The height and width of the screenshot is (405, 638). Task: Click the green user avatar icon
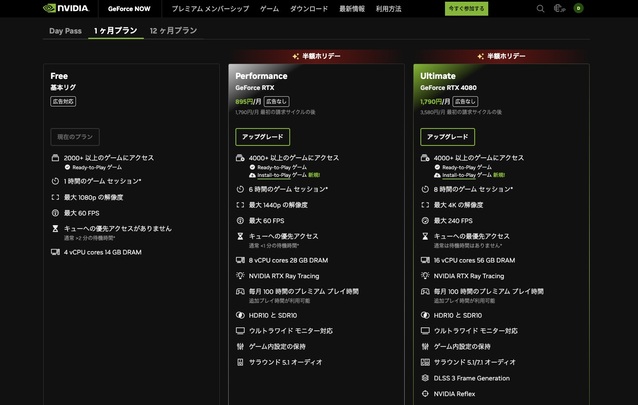click(x=577, y=9)
